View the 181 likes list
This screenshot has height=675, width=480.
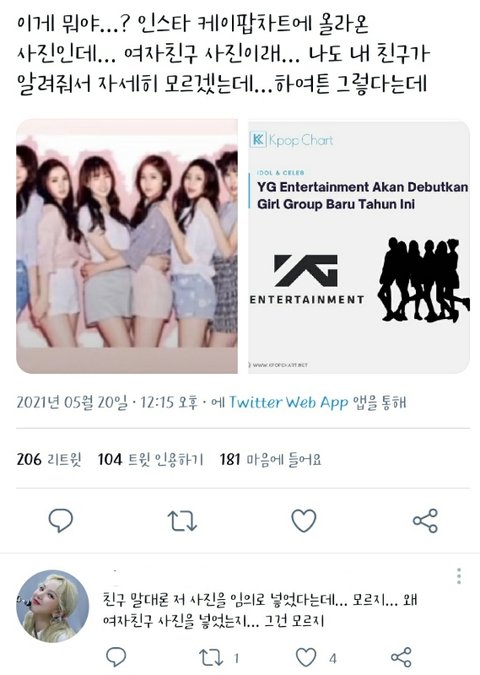[270, 459]
